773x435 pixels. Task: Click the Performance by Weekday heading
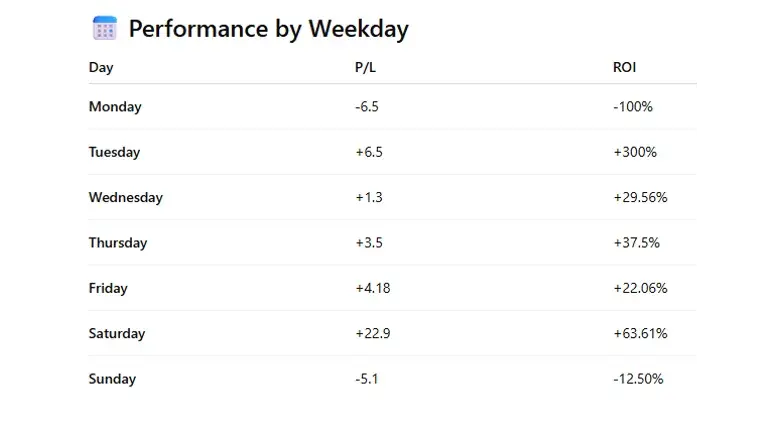268,29
